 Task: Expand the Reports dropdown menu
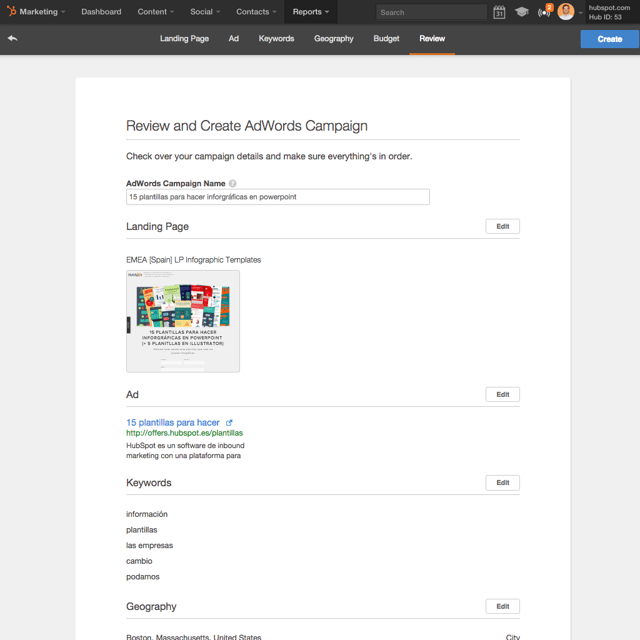[x=310, y=12]
